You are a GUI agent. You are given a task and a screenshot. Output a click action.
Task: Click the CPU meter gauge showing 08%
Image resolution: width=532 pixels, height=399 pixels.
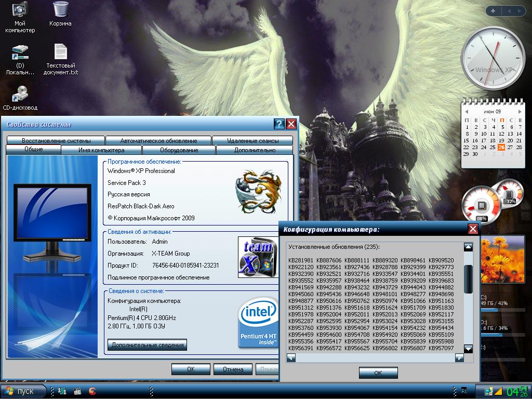481,206
